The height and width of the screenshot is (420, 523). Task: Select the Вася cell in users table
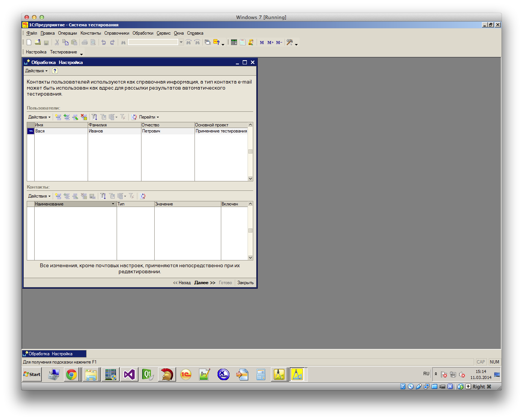(x=61, y=131)
